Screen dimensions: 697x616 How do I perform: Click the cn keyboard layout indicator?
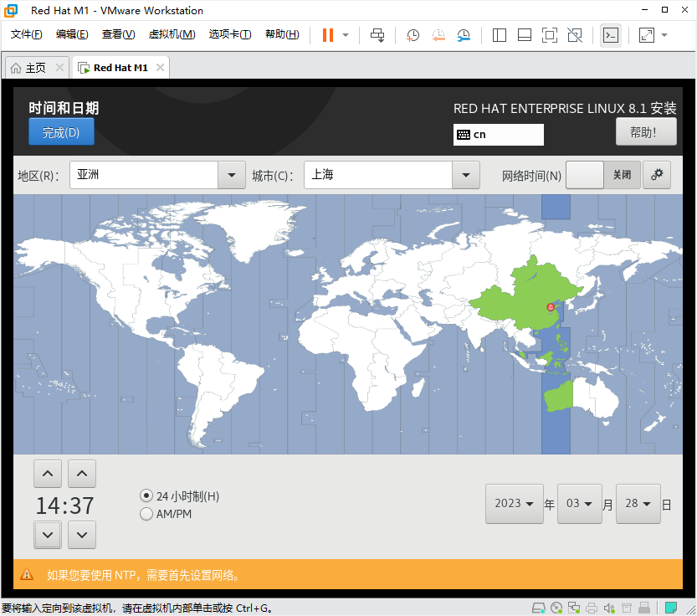pos(499,135)
